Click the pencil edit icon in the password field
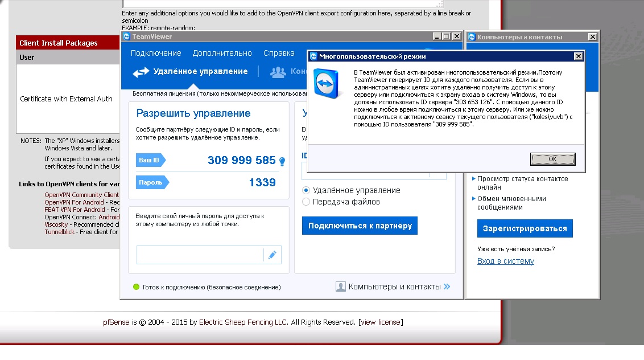The height and width of the screenshot is (360, 644). coord(273,255)
